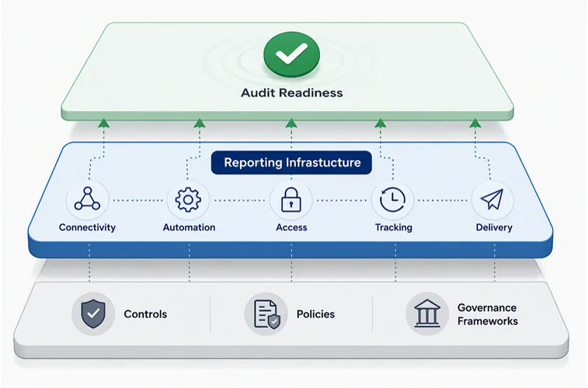Click the Tracking label
588x388 pixels.
pyautogui.click(x=393, y=227)
